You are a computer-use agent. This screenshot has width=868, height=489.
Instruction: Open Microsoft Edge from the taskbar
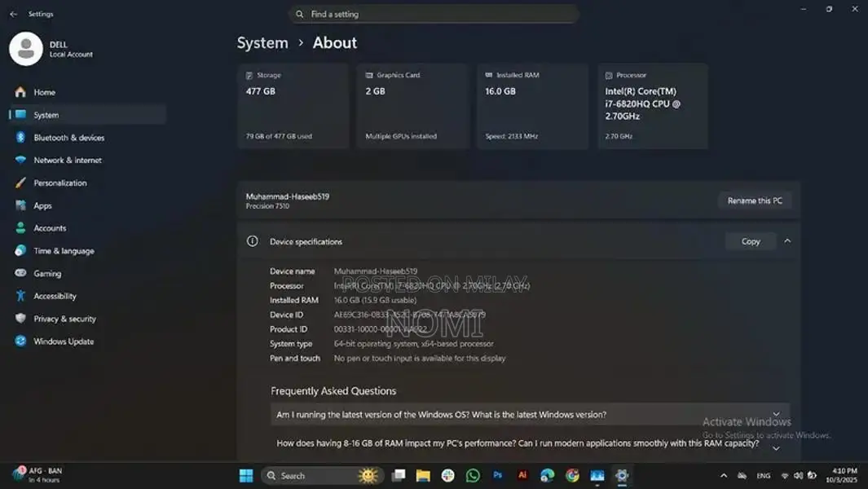(548, 475)
